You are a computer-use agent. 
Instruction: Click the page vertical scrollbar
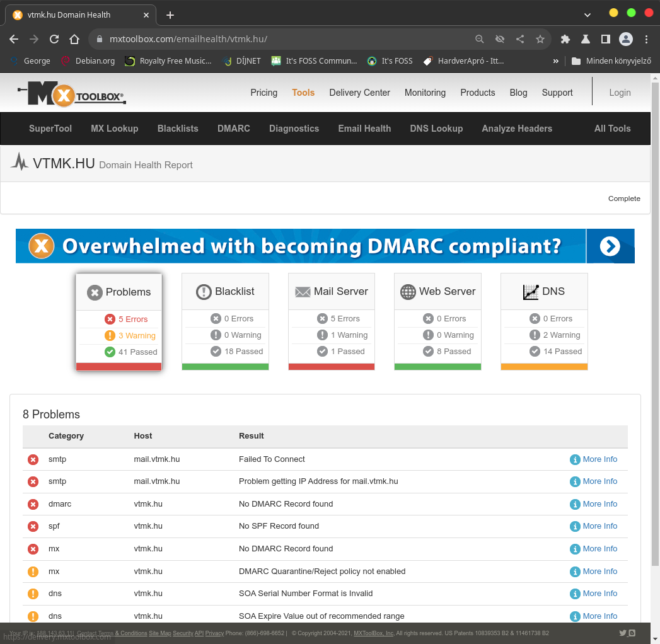point(656,324)
